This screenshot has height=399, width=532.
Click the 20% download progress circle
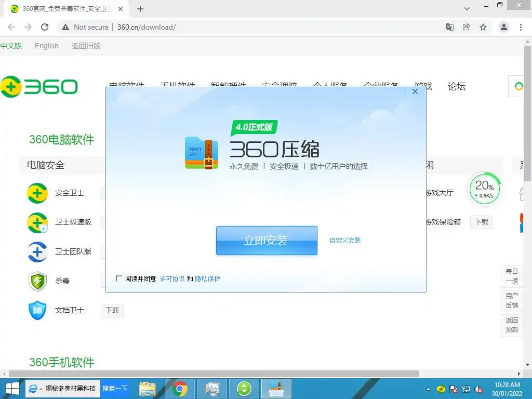[x=485, y=189]
